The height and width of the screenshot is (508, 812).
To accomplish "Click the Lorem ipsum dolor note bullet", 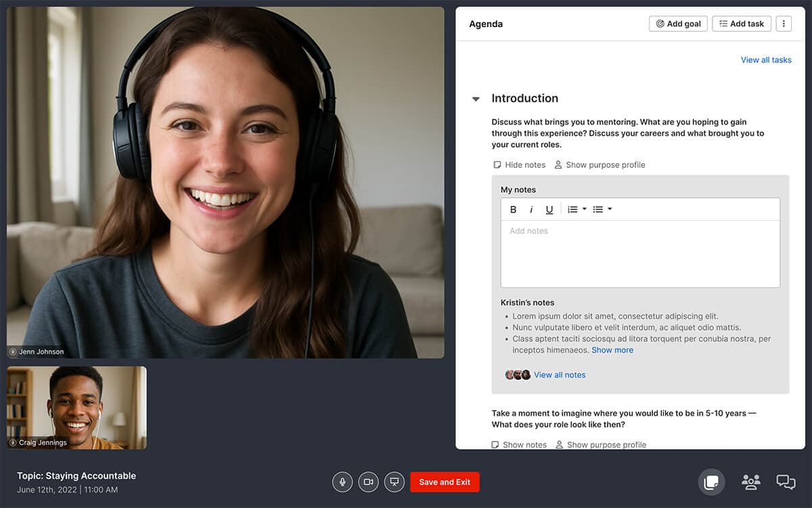I will [x=615, y=316].
